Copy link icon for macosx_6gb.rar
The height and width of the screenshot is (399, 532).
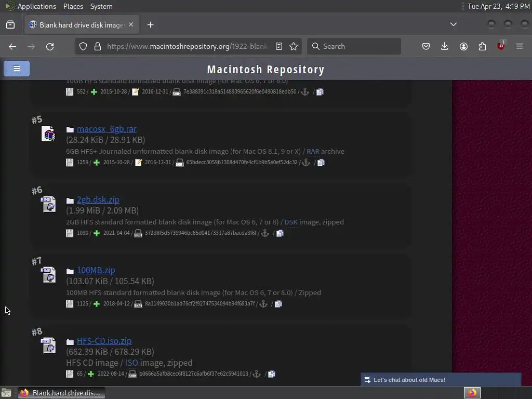[x=321, y=163]
